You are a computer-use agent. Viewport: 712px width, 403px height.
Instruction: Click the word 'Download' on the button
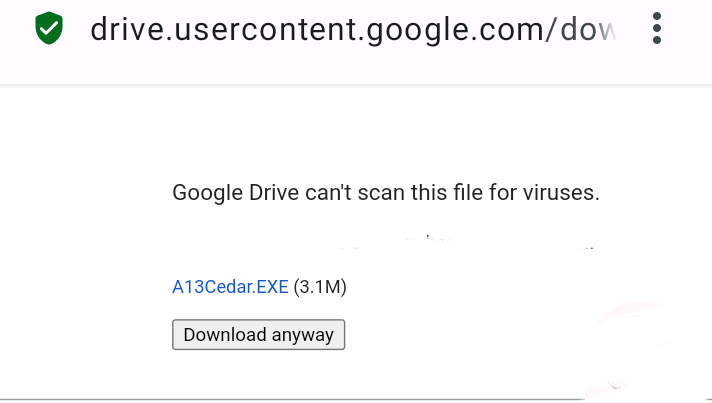pyautogui.click(x=225, y=335)
